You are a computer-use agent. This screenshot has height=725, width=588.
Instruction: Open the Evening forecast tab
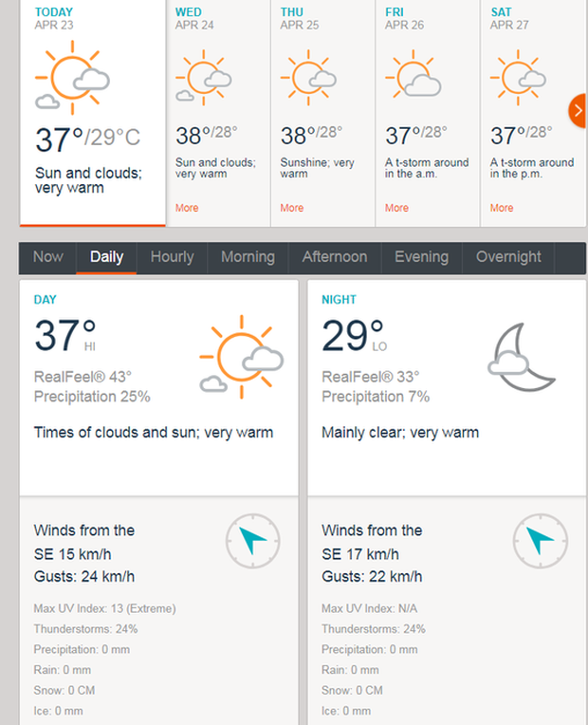coord(422,257)
